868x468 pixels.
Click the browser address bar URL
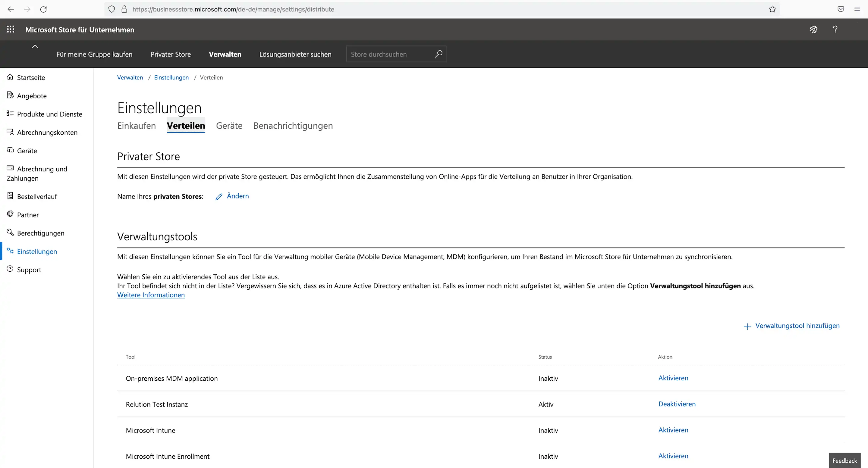tap(233, 9)
